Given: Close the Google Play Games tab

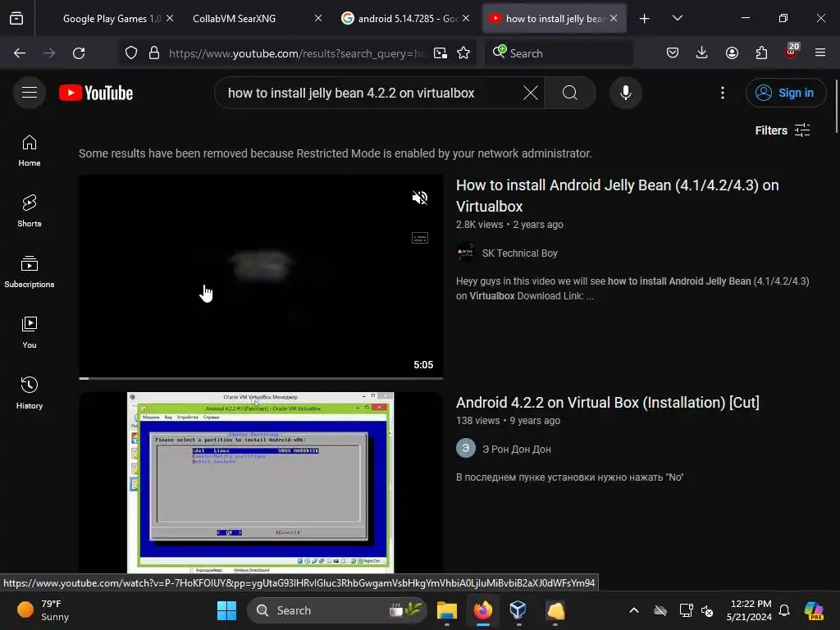Looking at the screenshot, I should pyautogui.click(x=170, y=18).
